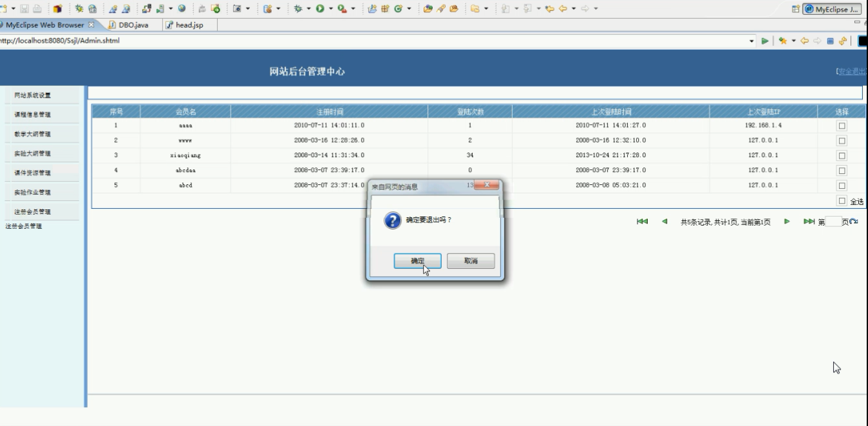The width and height of the screenshot is (868, 426).
Task: Check the box for member abcdaa
Action: [x=842, y=171]
